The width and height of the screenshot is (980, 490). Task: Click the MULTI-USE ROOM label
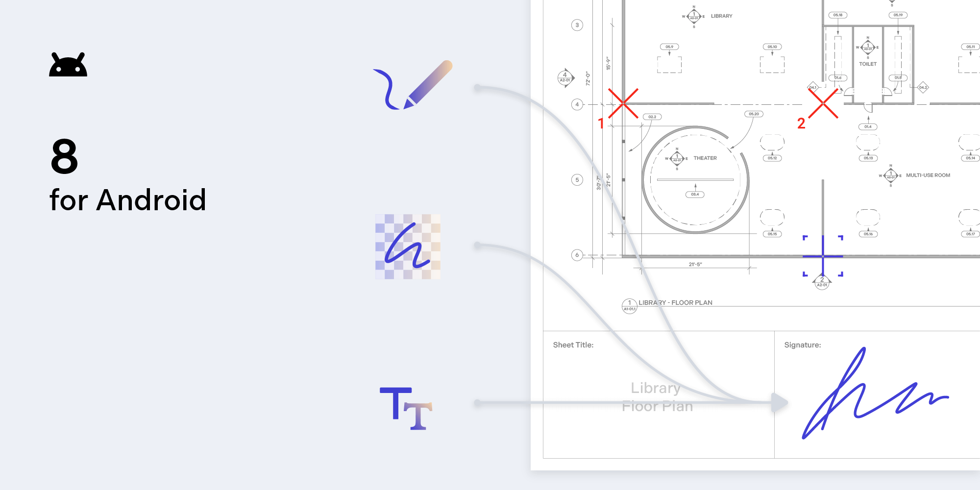pyautogui.click(x=928, y=175)
